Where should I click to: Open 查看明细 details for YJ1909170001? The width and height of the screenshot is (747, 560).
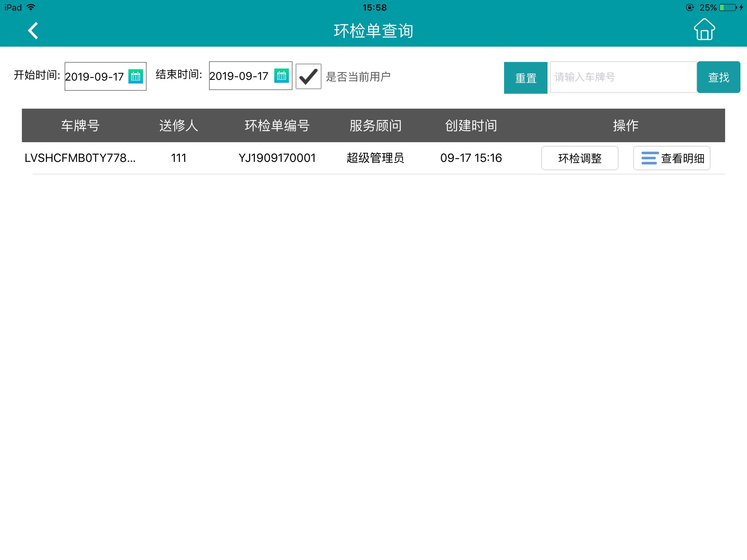click(671, 158)
